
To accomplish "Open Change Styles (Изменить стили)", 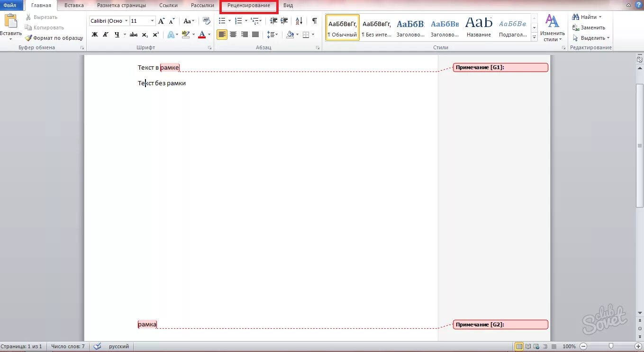I will (x=553, y=28).
